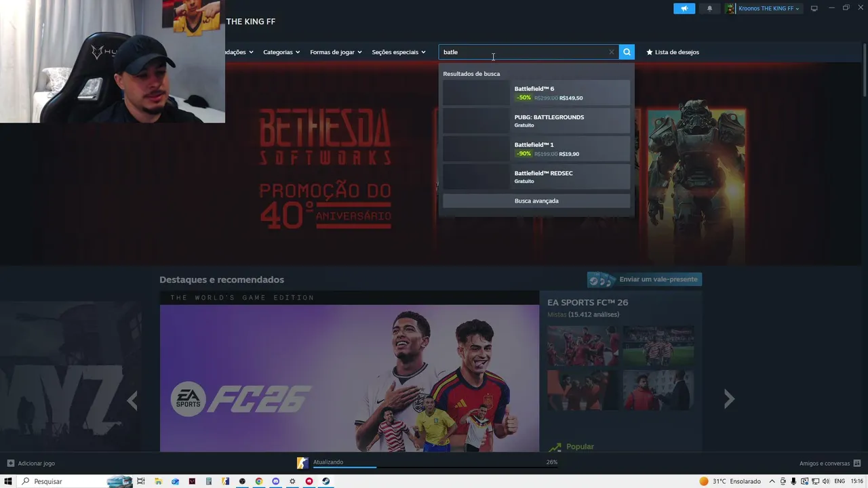Click the wishlist star icon

coord(649,52)
